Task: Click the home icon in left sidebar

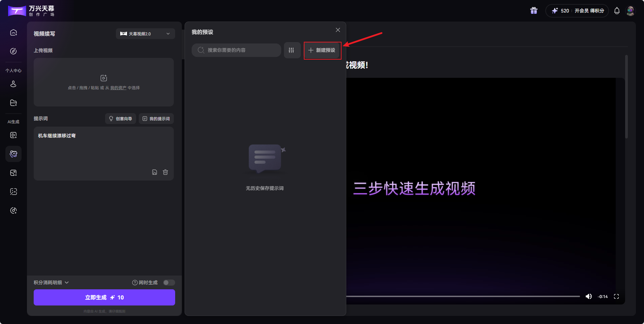Action: pyautogui.click(x=13, y=33)
